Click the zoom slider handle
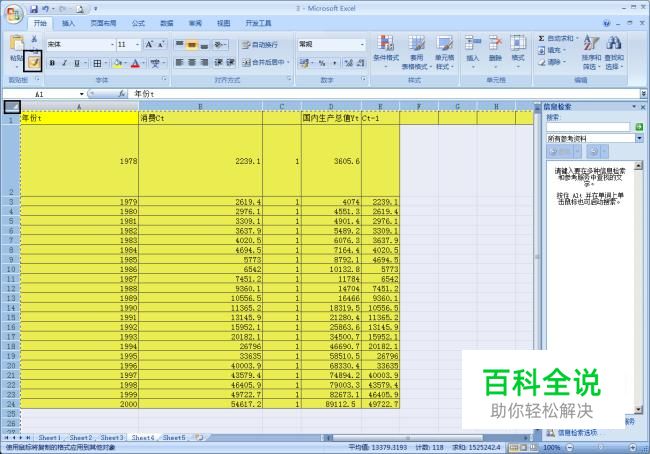This screenshot has height=454, width=650. (601, 447)
